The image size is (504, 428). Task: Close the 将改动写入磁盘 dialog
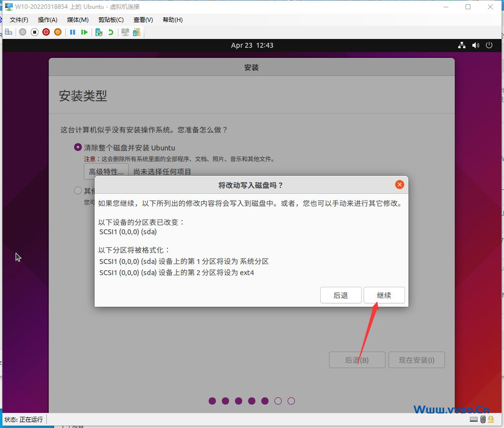[399, 184]
